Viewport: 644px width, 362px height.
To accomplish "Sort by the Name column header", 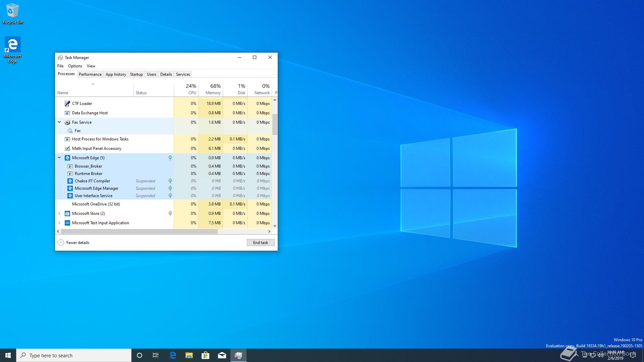I will tap(95, 89).
